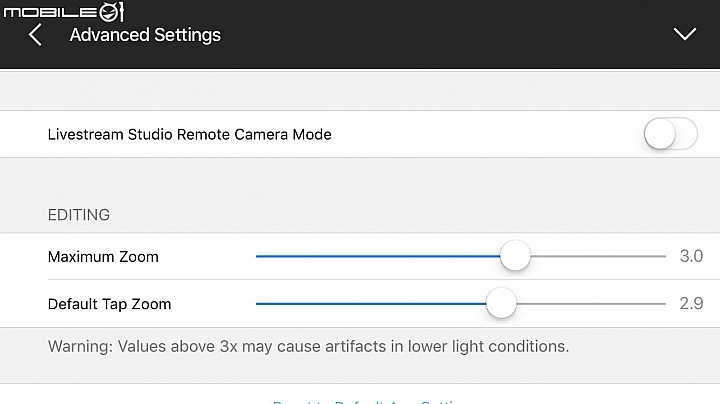720x404 pixels.
Task: Click the Mobile01 logo watermark
Action: (63, 11)
